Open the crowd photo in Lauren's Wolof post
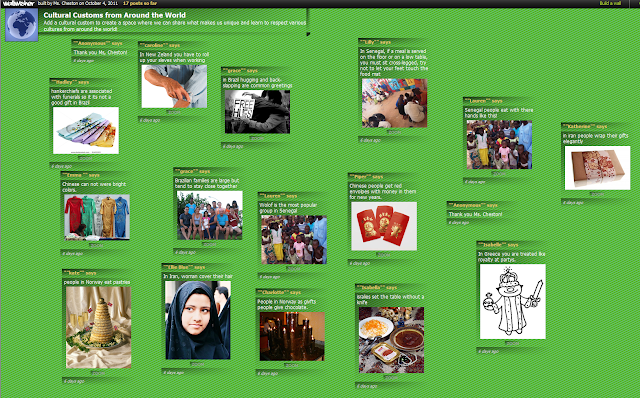Screen dimensions: 640x398 294,240
